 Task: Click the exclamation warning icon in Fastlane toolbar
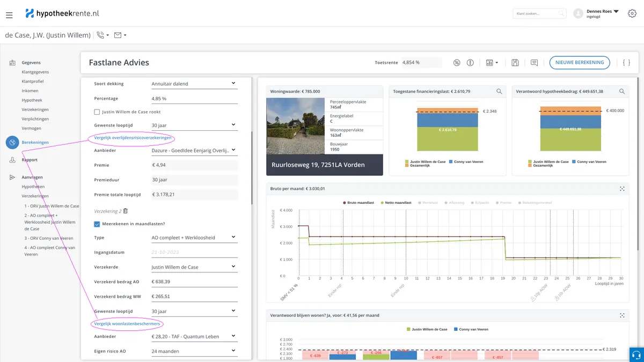470,63
